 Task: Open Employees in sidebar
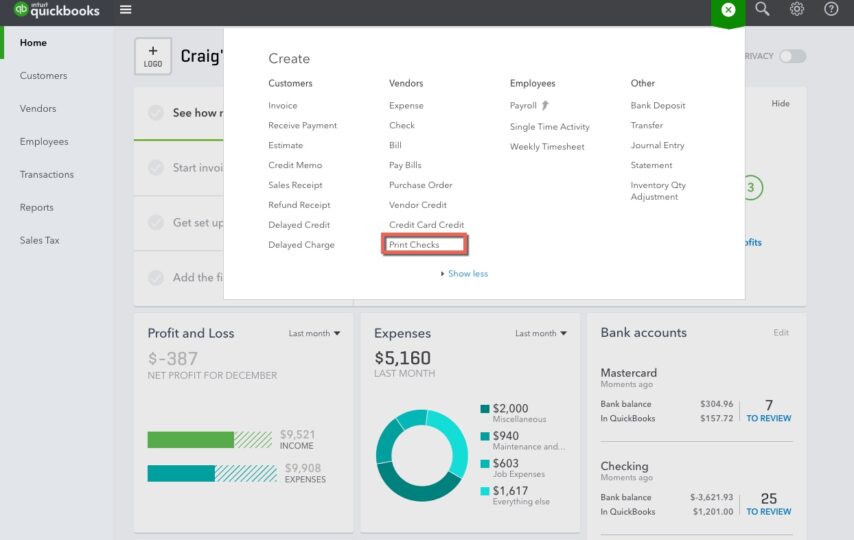[44, 142]
